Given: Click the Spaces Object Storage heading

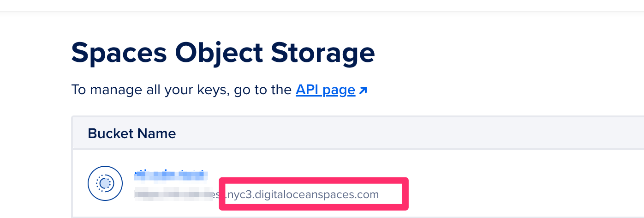Looking at the screenshot, I should coord(223,53).
